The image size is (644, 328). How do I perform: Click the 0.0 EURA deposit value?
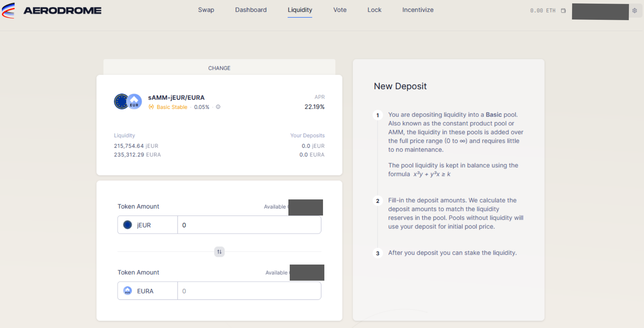(x=312, y=155)
